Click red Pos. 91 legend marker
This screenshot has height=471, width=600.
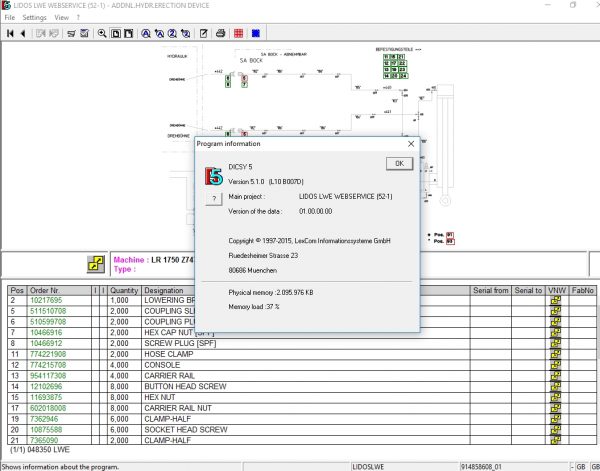coord(450,235)
